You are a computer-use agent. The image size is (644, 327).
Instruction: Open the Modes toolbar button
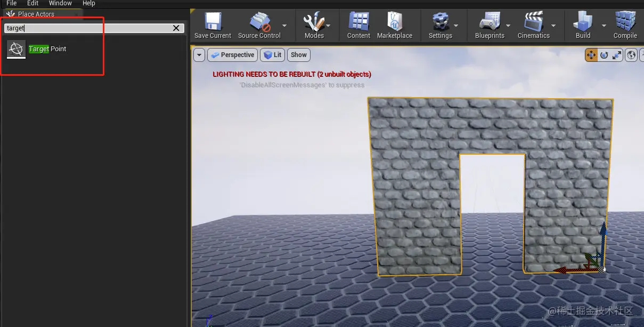(x=314, y=26)
